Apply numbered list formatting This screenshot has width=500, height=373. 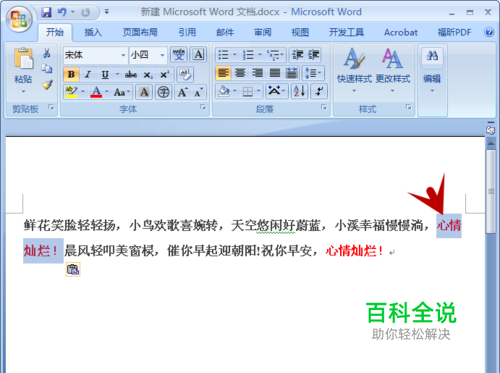click(x=248, y=55)
